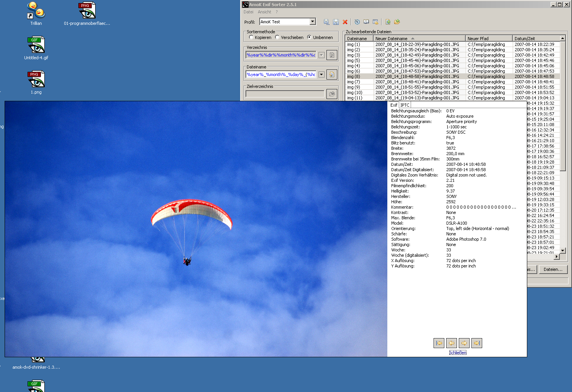Click the second save diskette toolbar icon
Viewport: 572px width, 392px height.
tap(336, 22)
